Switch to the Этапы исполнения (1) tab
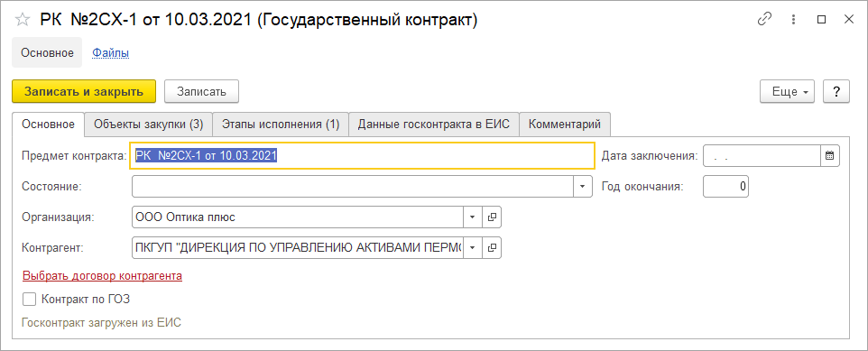Screen dimensions: 868x351 281,125
